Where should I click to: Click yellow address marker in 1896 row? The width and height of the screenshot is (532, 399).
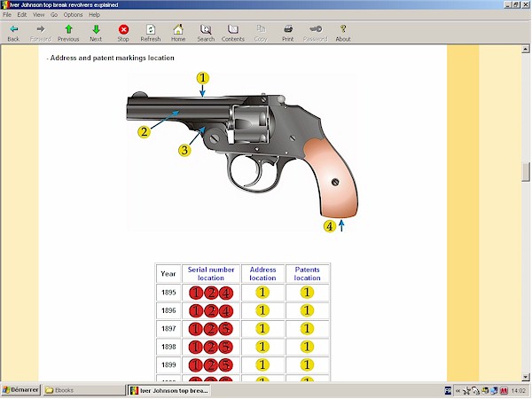click(262, 310)
